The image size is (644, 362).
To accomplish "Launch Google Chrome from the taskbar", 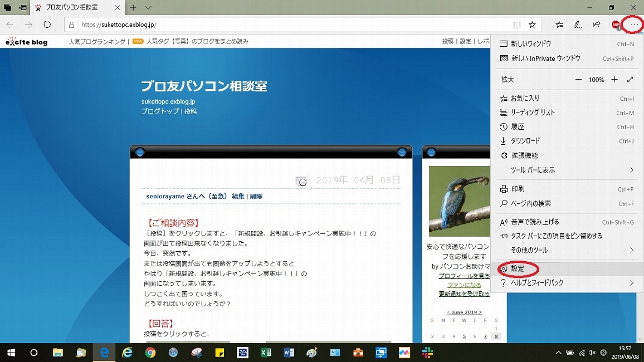I will coord(150,353).
